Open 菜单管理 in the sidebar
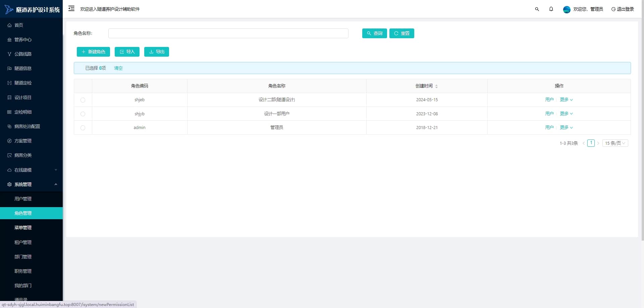Viewport: 644px width, 308px height. (31, 228)
